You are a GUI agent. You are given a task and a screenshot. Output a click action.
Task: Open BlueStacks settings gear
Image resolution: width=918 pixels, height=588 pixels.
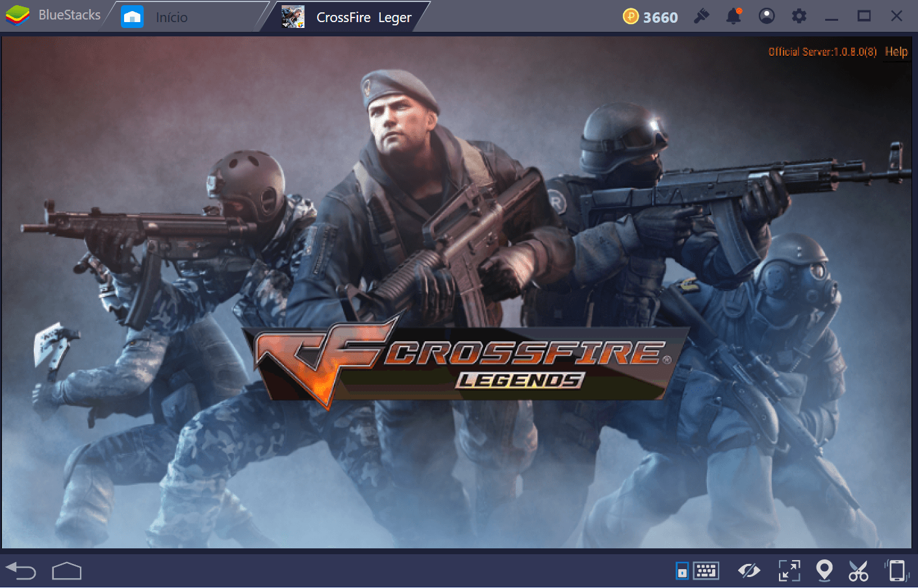799,16
